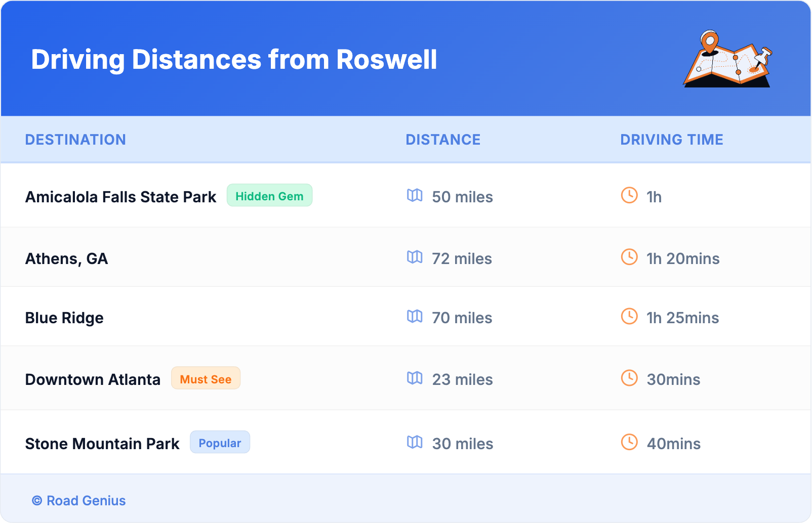Click the map icon beside 30 miles
The image size is (812, 523).
[x=415, y=442]
